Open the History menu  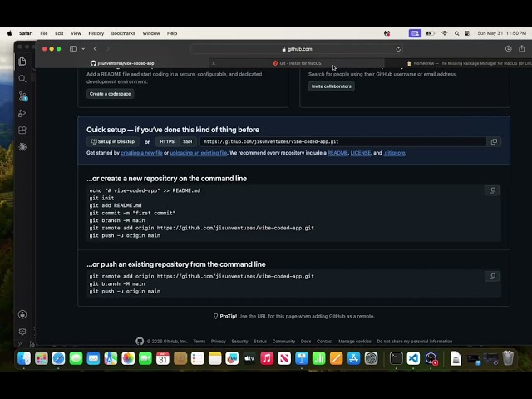click(96, 33)
